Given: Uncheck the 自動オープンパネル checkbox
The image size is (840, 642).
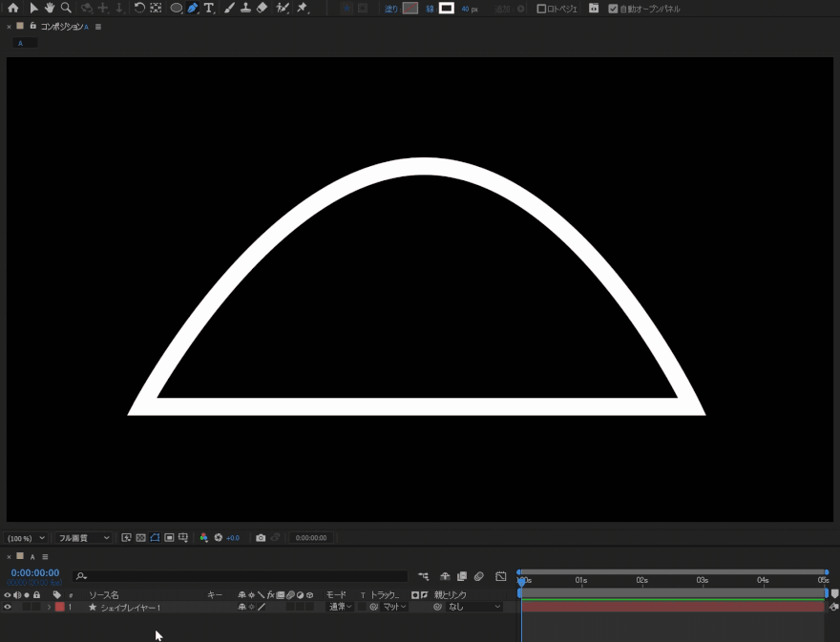Looking at the screenshot, I should pos(613,9).
